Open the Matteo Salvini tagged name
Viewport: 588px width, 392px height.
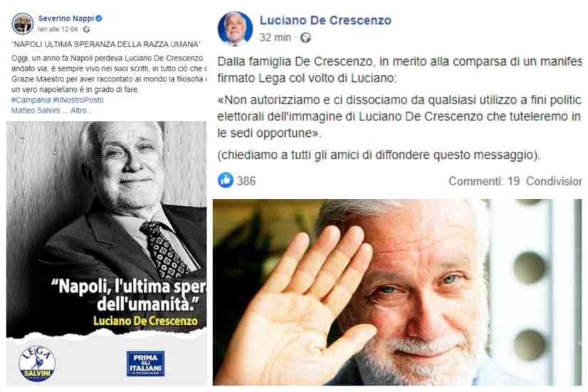pyautogui.click(x=36, y=110)
